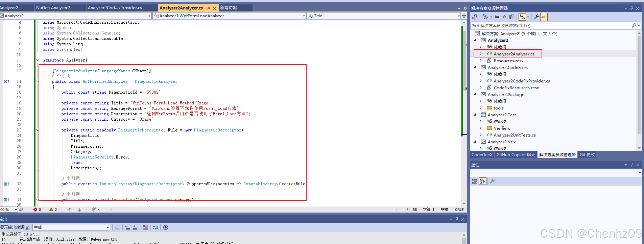Viewport: 644px width, 244px height.
Task: Toggle timestamp clock icon in Output toolbar
Action: pyautogui.click(x=166, y=227)
